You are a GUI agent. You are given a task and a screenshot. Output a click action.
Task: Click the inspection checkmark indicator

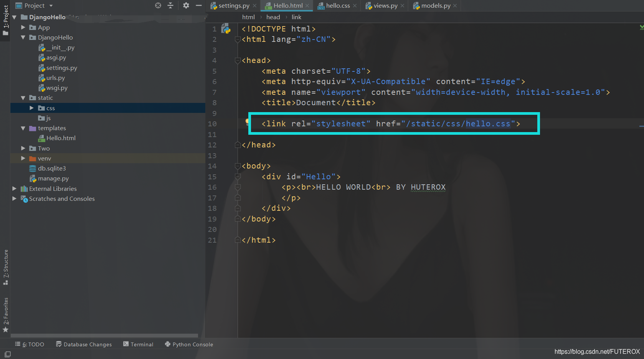point(641,27)
